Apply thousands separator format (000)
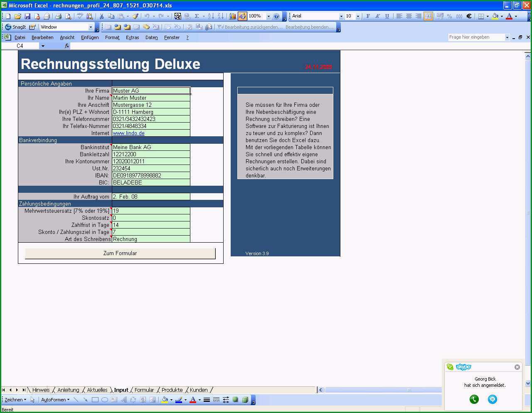The image size is (532, 413). tap(459, 16)
